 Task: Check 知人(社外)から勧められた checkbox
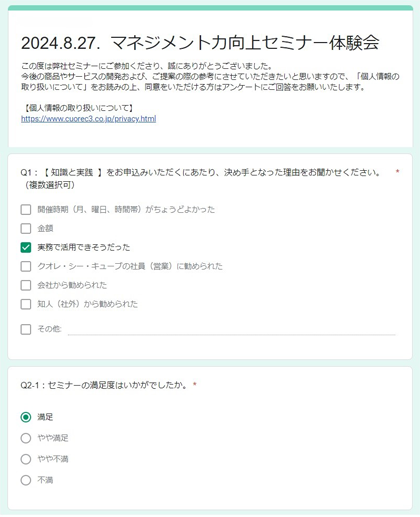26,304
